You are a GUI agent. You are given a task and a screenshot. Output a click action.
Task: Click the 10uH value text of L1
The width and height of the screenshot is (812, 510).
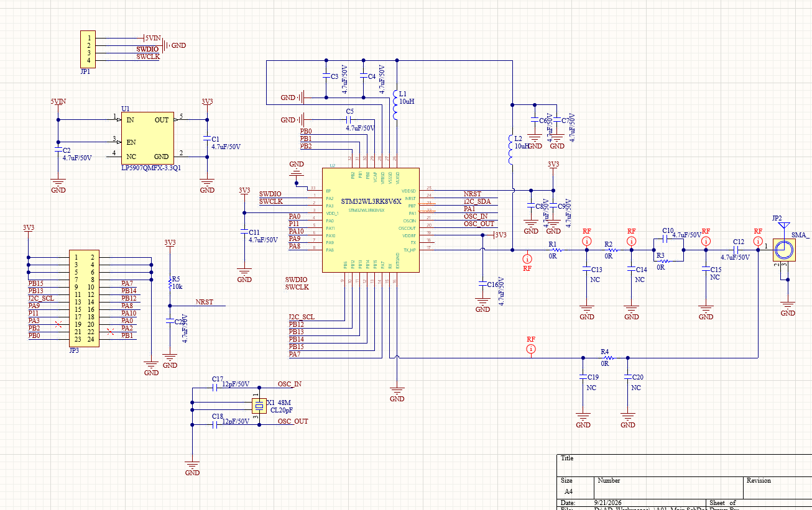(407, 101)
